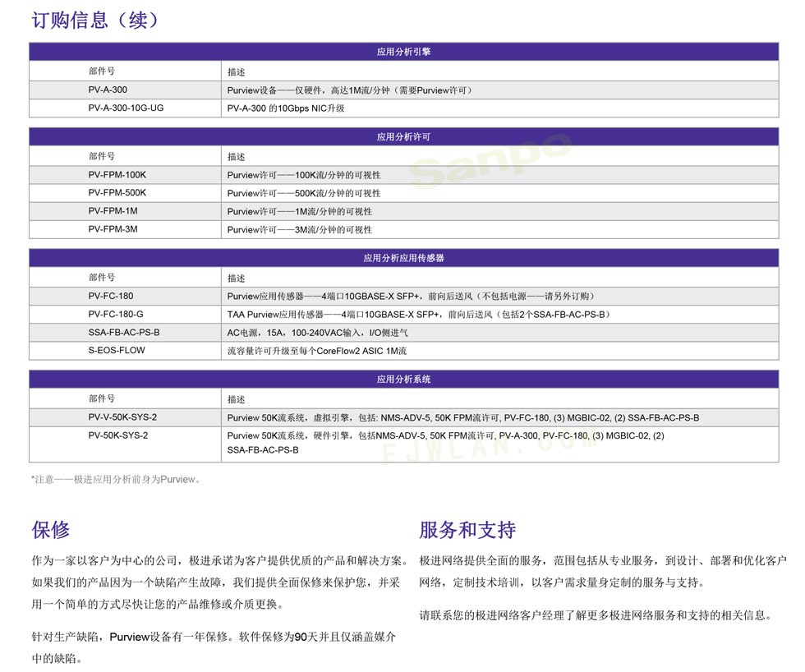Click the "服务和支持" section heading
805x672 pixels.
[467, 530]
